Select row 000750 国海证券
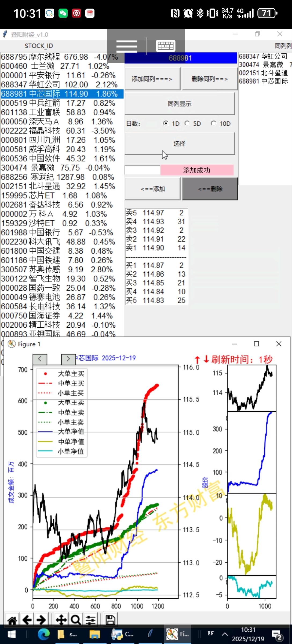This screenshot has width=292, height=644. [62, 316]
